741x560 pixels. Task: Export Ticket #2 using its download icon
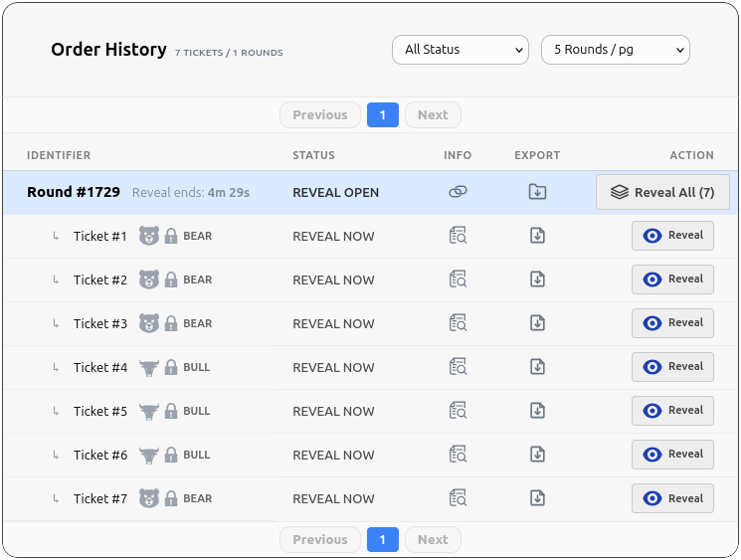coord(537,280)
